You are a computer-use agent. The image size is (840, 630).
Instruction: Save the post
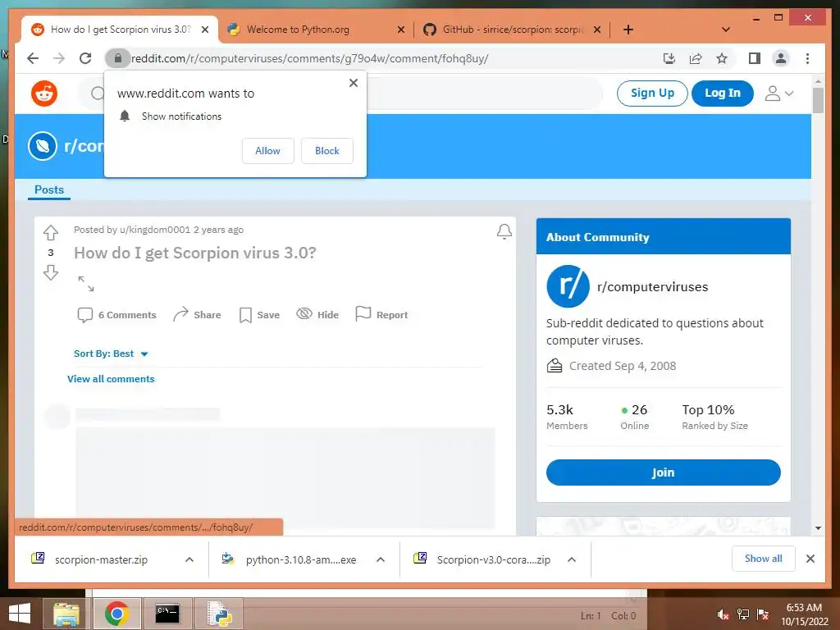click(259, 315)
